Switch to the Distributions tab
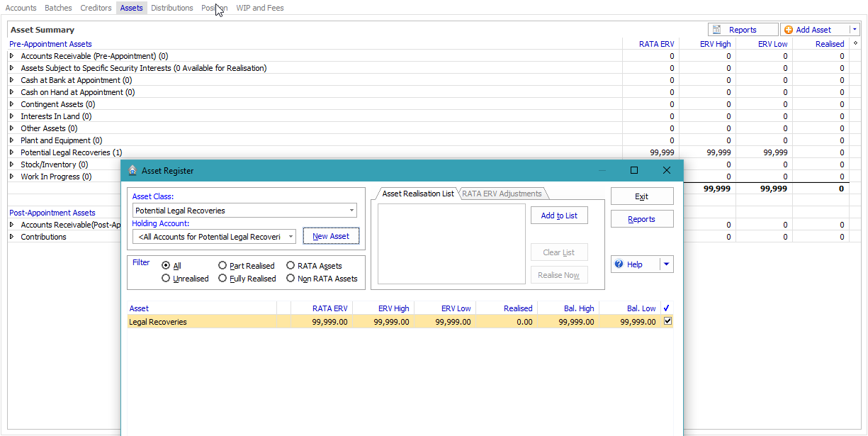The height and width of the screenshot is (436, 868). (171, 8)
